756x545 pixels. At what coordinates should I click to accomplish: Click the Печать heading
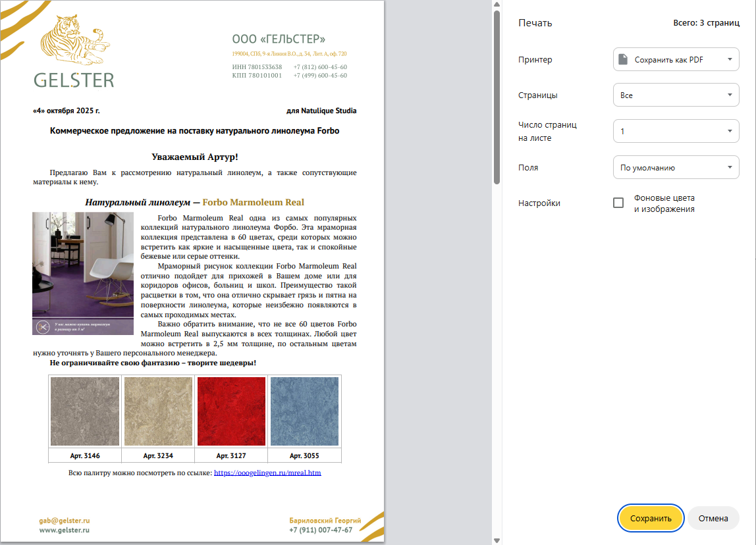click(x=535, y=22)
